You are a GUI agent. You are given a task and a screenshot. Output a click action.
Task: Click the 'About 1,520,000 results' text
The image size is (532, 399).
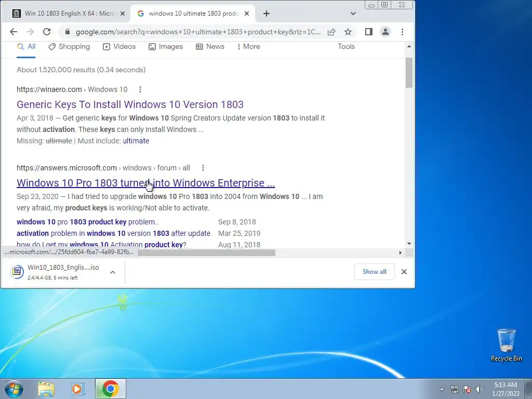tap(81, 70)
